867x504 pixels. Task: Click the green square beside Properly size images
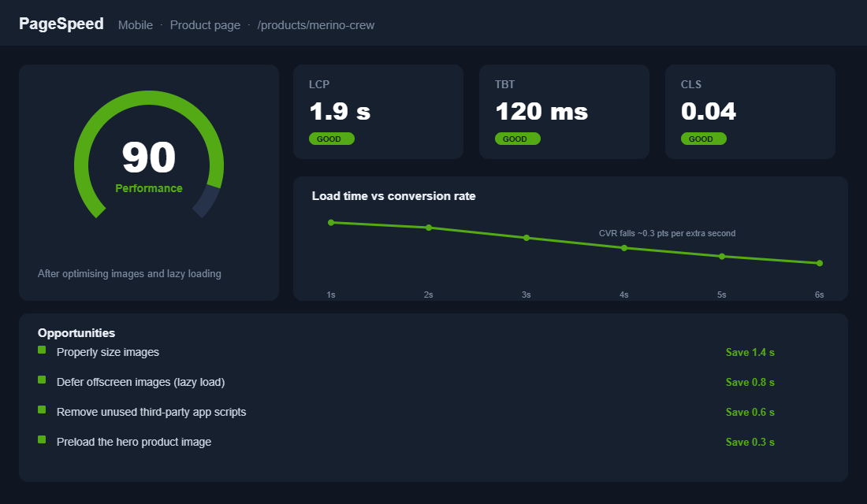(42, 350)
